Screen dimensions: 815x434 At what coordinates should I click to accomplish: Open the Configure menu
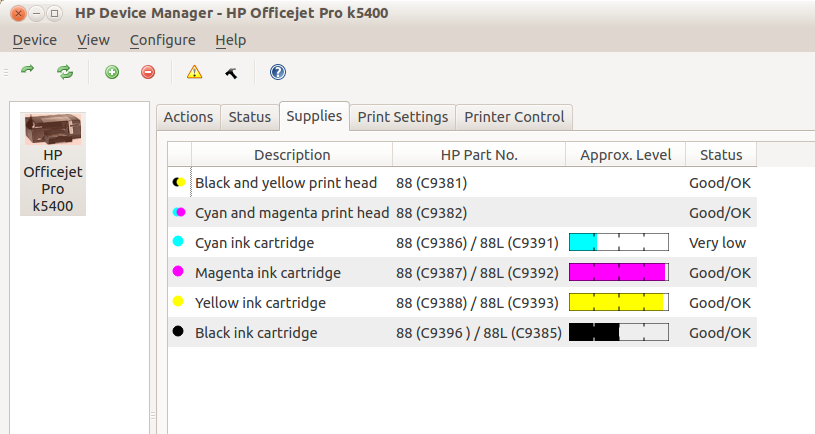coord(163,40)
